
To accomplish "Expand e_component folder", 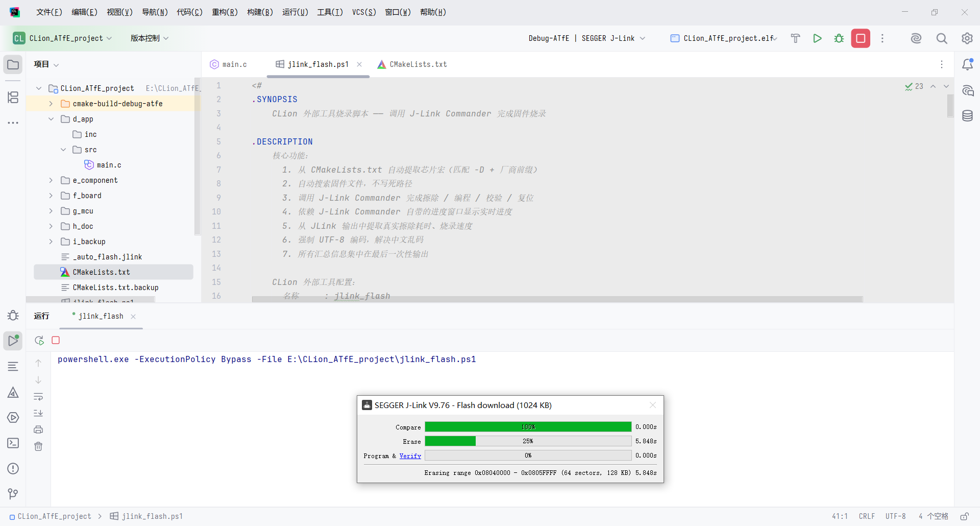I will [x=51, y=180].
